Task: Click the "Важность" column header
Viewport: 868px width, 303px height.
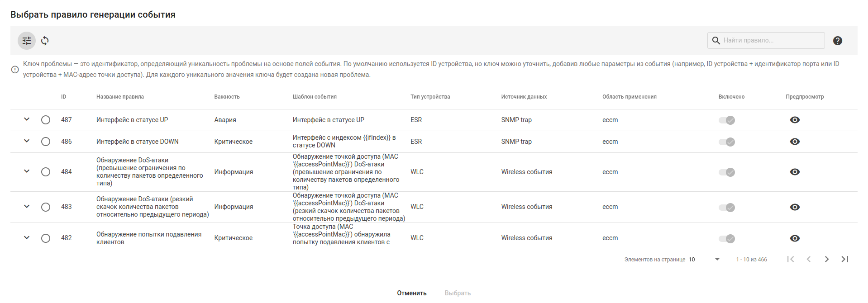Action: click(227, 97)
